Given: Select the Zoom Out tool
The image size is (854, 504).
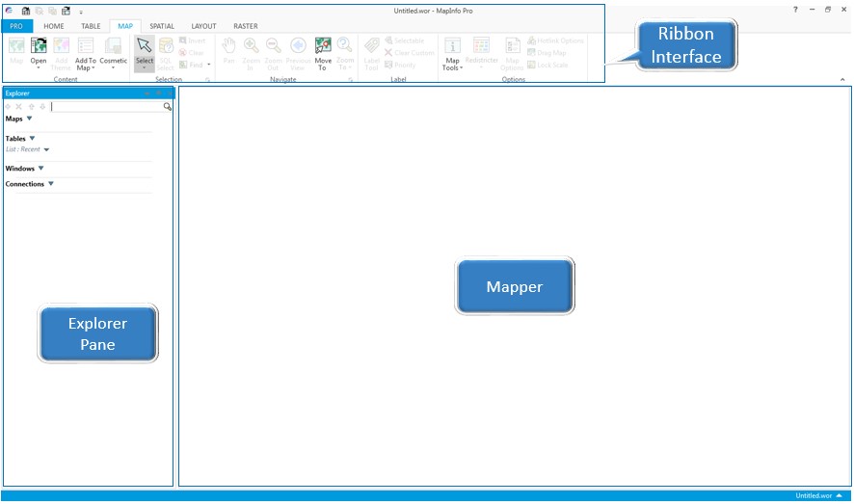Looking at the screenshot, I should click(x=273, y=53).
